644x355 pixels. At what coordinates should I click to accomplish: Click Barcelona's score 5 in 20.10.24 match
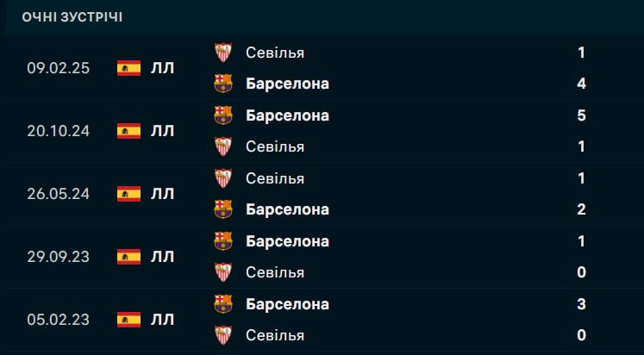tap(581, 115)
